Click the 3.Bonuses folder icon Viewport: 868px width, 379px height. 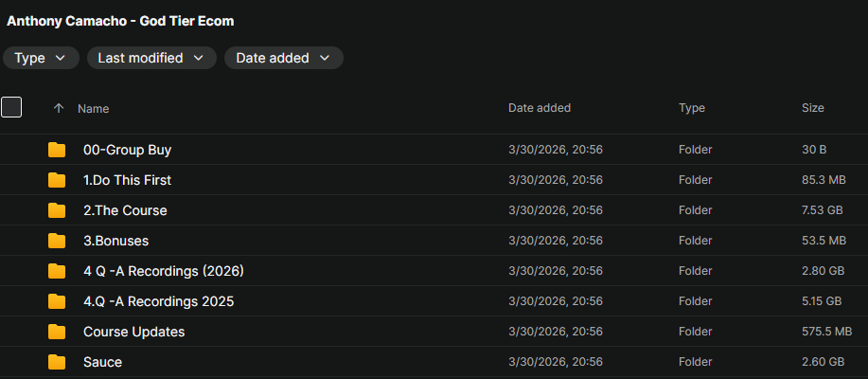click(57, 241)
